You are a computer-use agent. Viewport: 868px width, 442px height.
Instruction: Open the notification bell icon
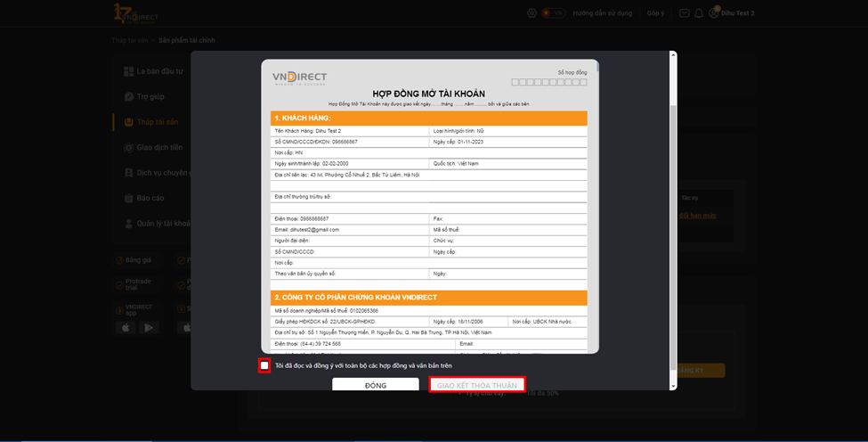coord(699,12)
